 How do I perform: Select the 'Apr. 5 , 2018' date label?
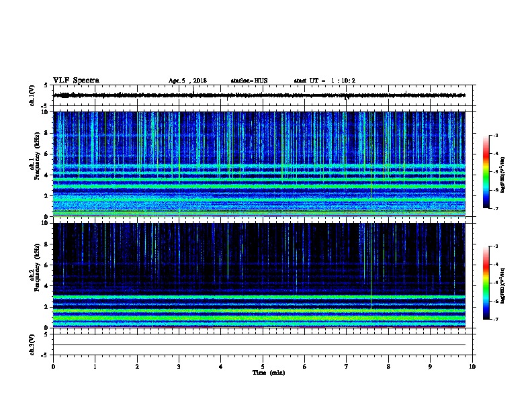[187, 81]
